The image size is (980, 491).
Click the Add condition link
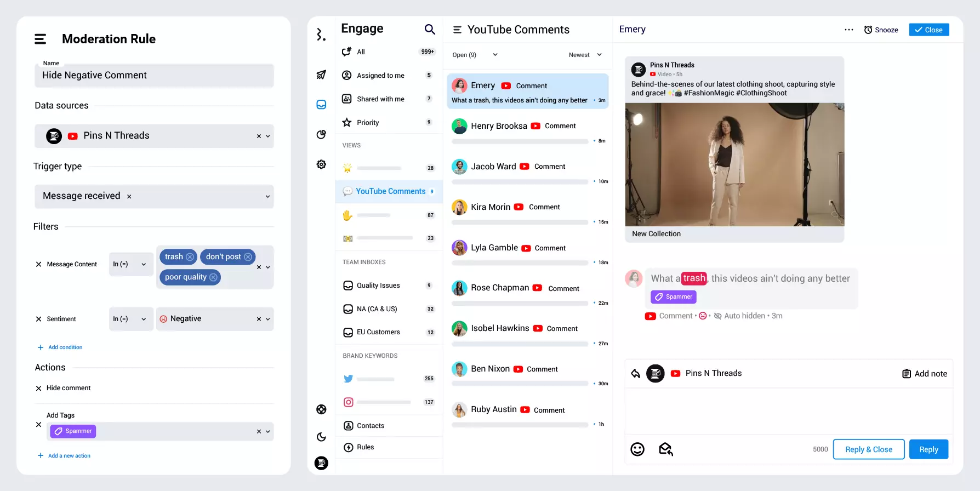tap(65, 347)
